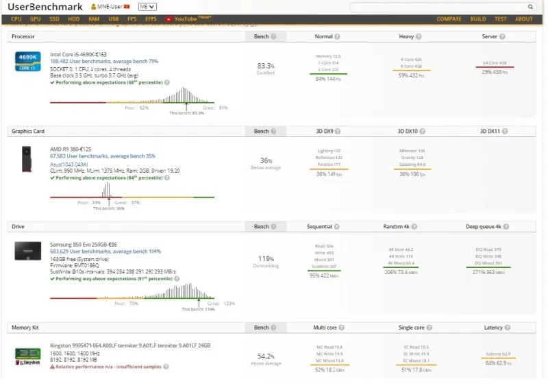Open the GPU menu item
The height and width of the screenshot is (392, 548).
coord(36,19)
